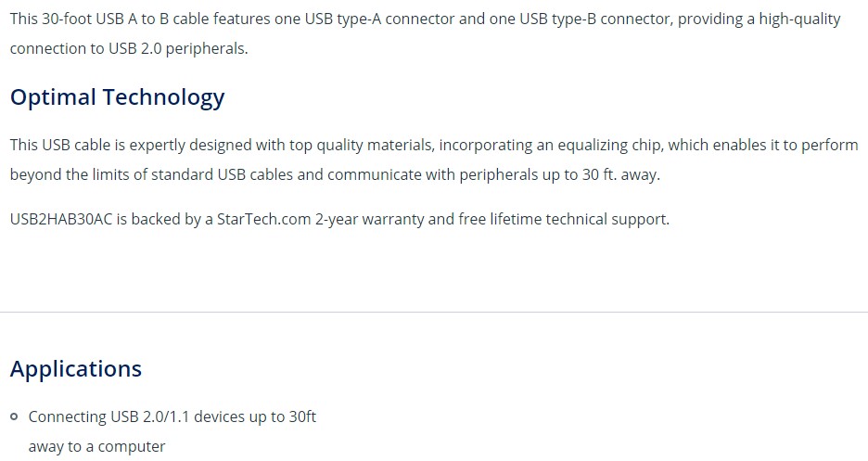Screen dimensions: 868x461
Task: Click the StarTech.com brand name text
Action: [263, 219]
